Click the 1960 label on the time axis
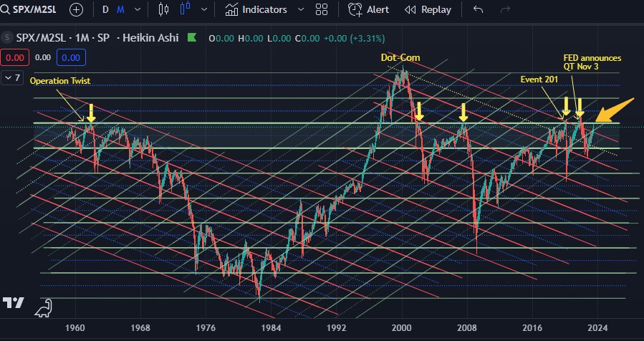The height and width of the screenshot is (341, 644). point(75,327)
